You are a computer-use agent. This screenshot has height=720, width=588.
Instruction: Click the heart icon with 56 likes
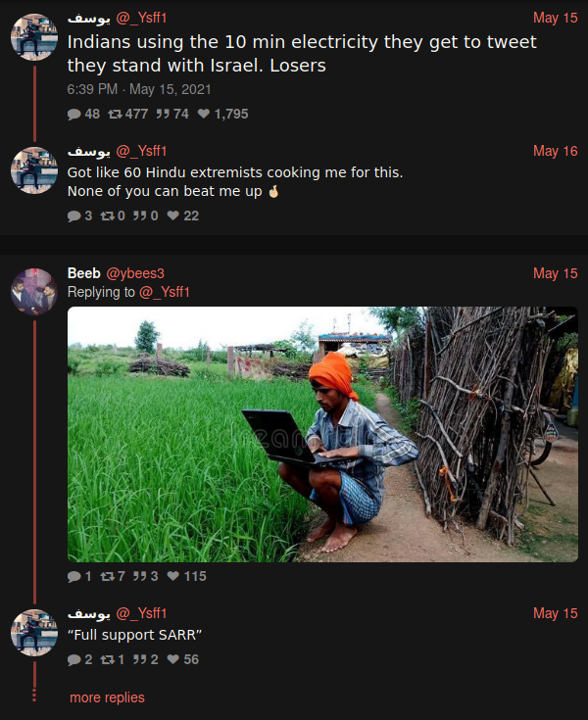(x=173, y=659)
